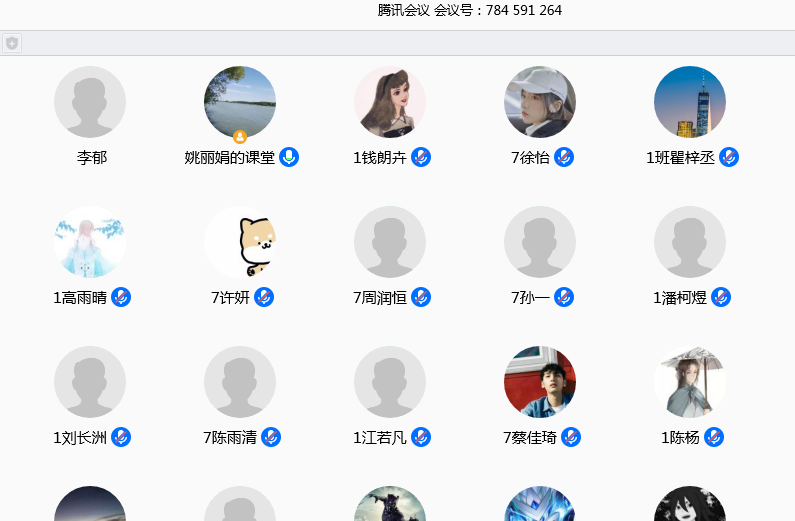The image size is (795, 521).
Task: Click the muted mic icon next to 1江若凡
Action: click(x=421, y=437)
